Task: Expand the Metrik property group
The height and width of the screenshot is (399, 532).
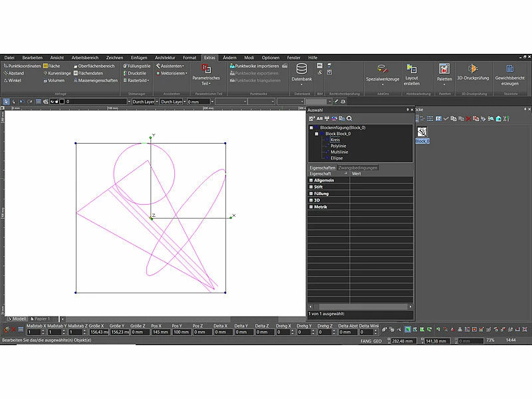Action: [311, 207]
